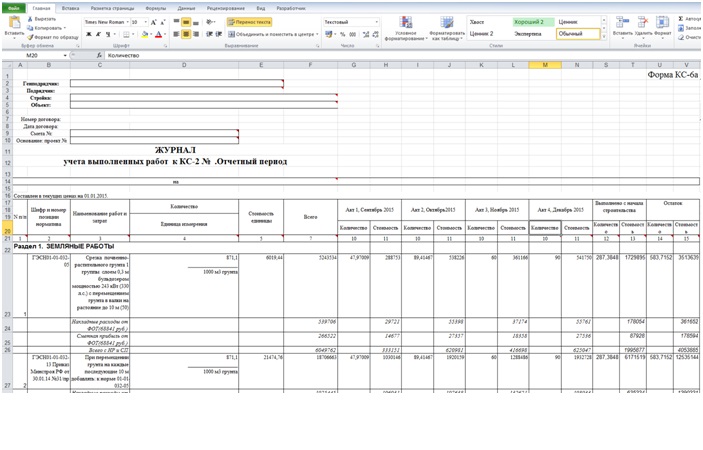703x450 pixels.
Task: Open the merge cells dropdown arrow
Action: point(317,34)
